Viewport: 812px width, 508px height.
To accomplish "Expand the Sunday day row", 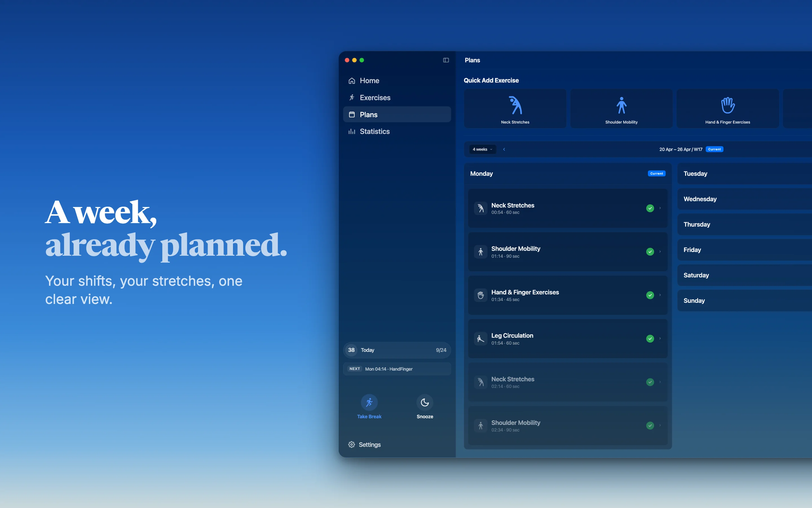I will pos(745,300).
